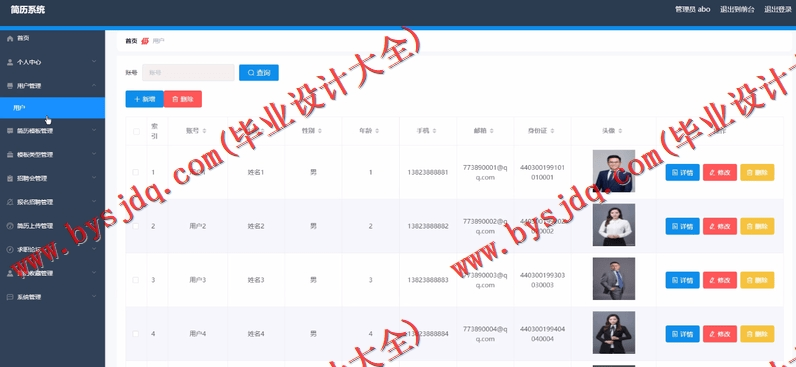The image size is (796, 367).
Task: Click yellow 删除 for row 姓名1
Action: tap(757, 173)
